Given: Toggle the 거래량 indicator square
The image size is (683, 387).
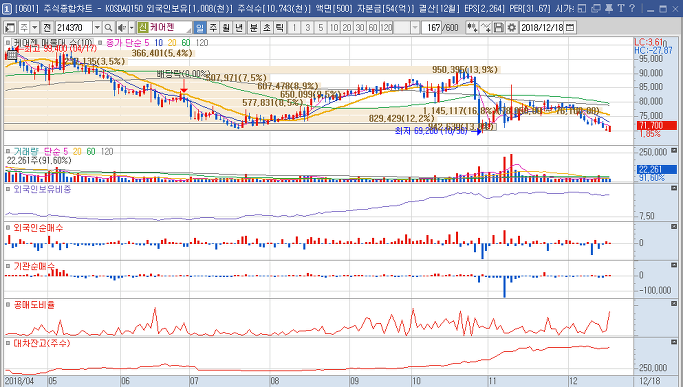Looking at the screenshot, I should (8, 151).
